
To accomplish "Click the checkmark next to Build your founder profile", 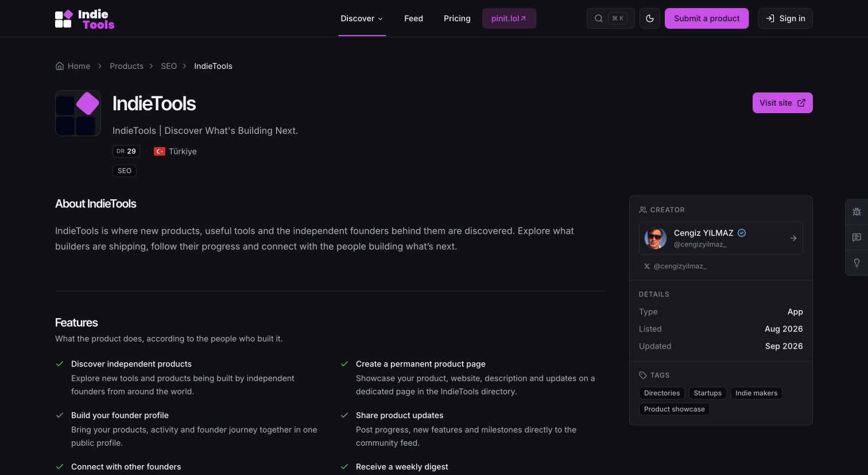I will point(59,415).
